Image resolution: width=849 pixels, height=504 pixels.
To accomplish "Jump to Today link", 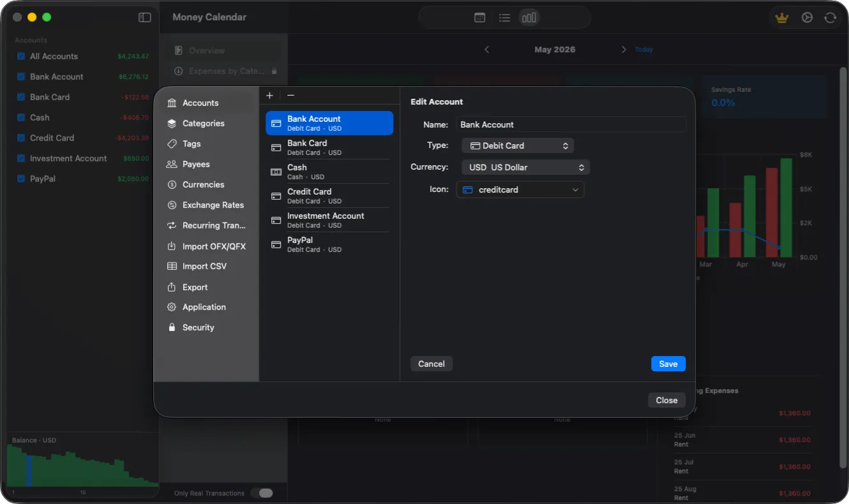I will click(x=643, y=50).
